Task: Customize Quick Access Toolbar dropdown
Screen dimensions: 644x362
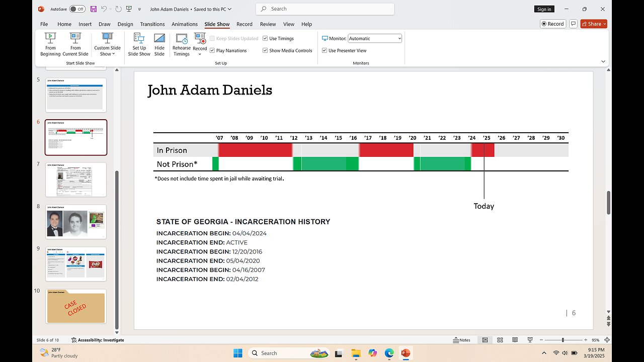Action: (139, 9)
